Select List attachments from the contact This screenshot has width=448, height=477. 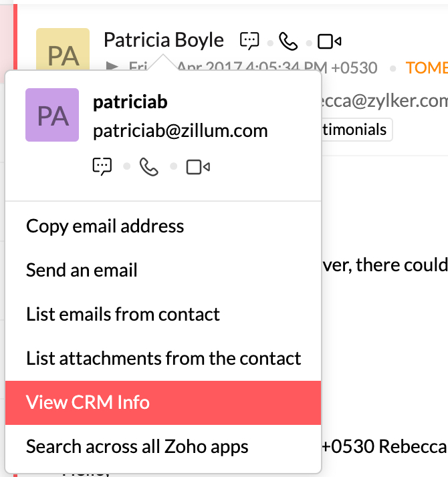point(164,358)
